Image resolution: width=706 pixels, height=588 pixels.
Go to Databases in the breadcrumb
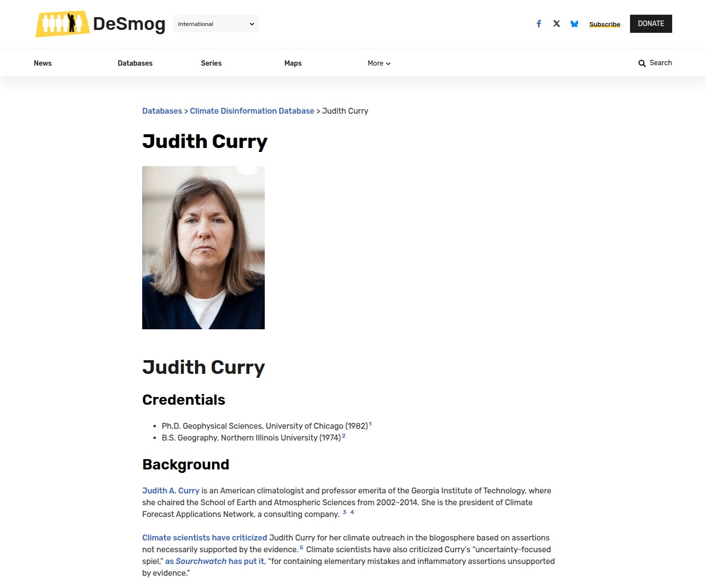tap(162, 111)
